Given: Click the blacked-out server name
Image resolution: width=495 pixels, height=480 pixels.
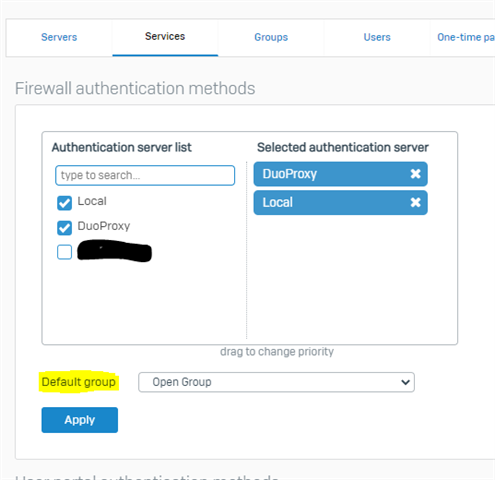Looking at the screenshot, I should click(114, 251).
